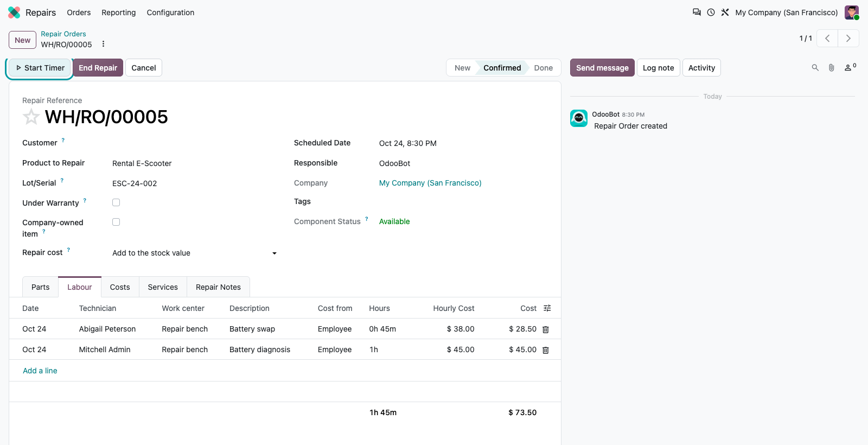Viewport: 868px width, 445px height.
Task: Open the debug tools icon
Action: [x=725, y=12]
